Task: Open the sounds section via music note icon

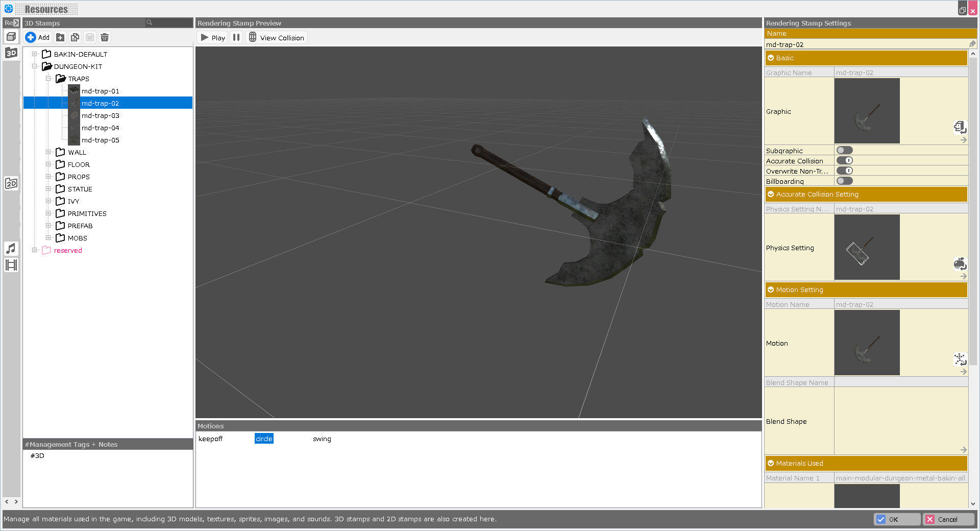Action: tap(11, 249)
